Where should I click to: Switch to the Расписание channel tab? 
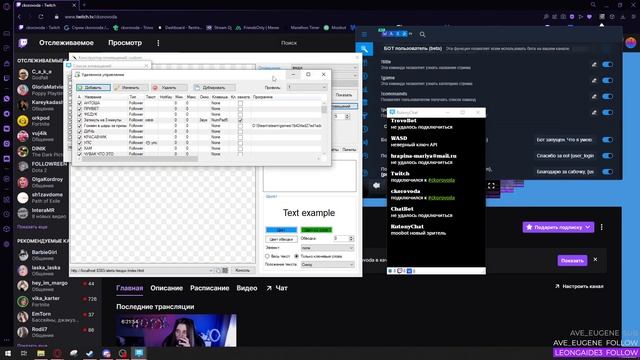[x=209, y=288]
